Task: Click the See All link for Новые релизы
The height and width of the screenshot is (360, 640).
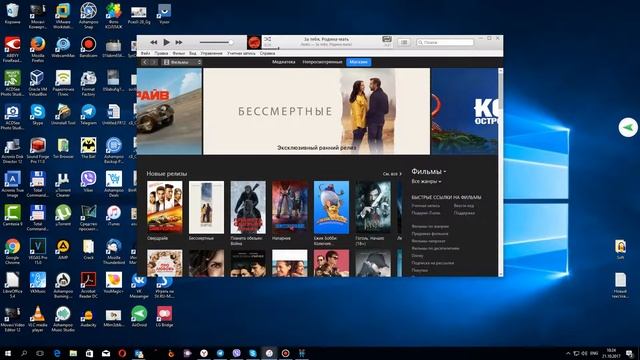Action: 392,174
